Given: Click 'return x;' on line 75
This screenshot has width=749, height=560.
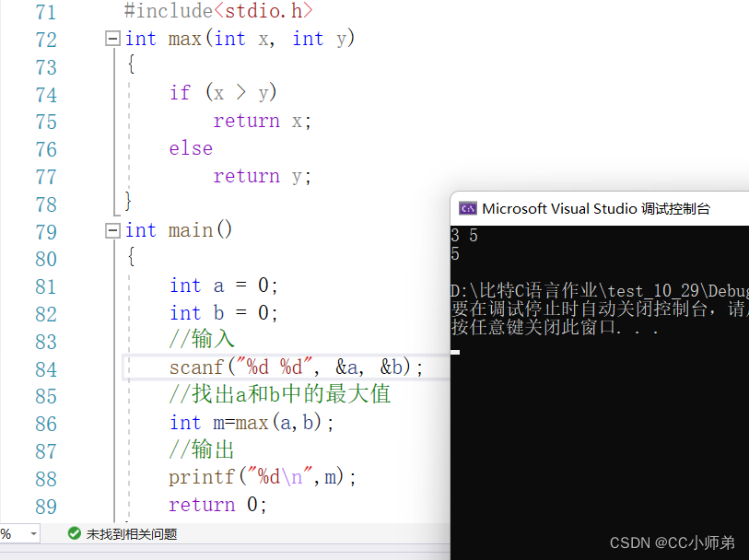Looking at the screenshot, I should pyautogui.click(x=263, y=121).
